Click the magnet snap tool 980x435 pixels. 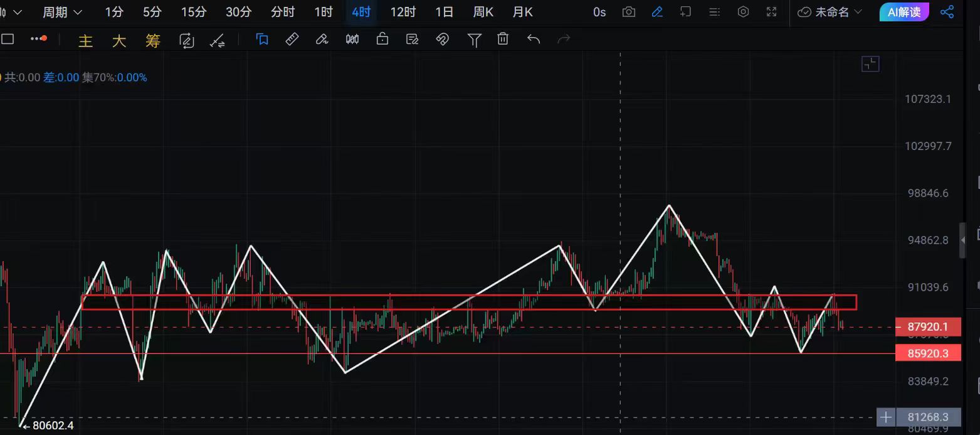443,40
